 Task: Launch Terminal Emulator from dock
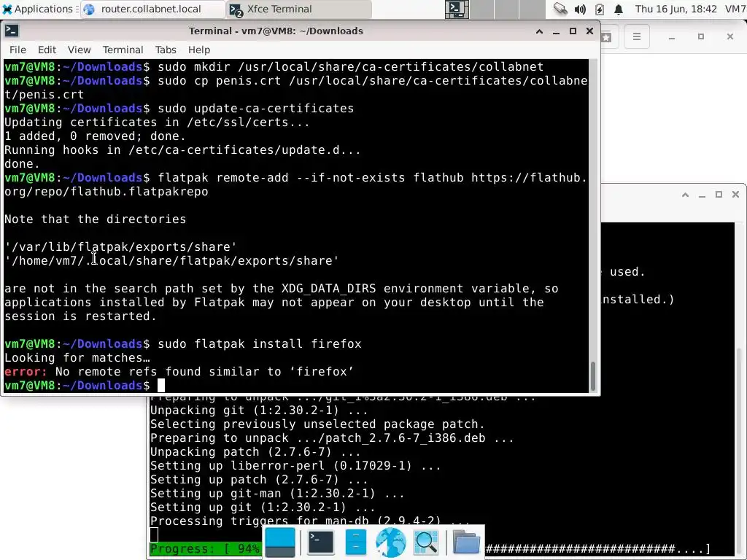321,542
